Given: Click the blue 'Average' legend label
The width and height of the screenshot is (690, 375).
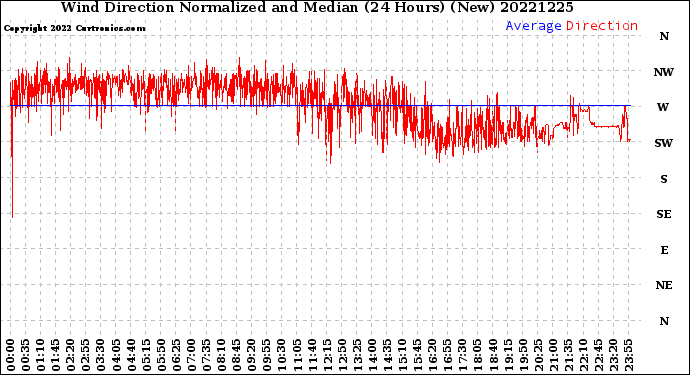Looking at the screenshot, I should (x=533, y=26).
